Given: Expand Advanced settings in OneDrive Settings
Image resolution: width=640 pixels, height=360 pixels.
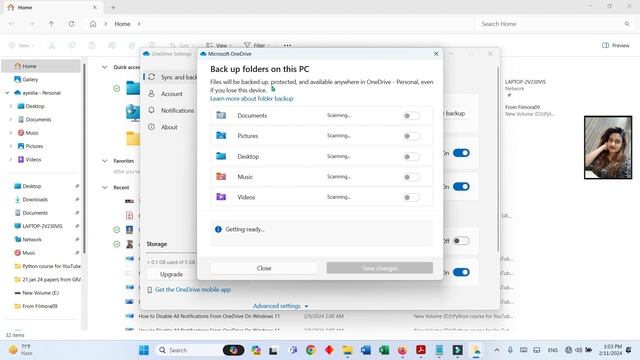Looking at the screenshot, I should pos(281,306).
